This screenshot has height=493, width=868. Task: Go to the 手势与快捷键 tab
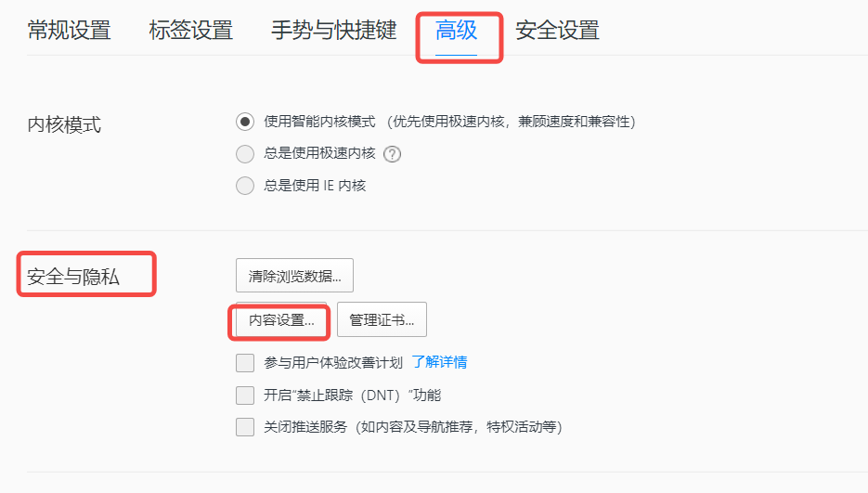[x=334, y=30]
